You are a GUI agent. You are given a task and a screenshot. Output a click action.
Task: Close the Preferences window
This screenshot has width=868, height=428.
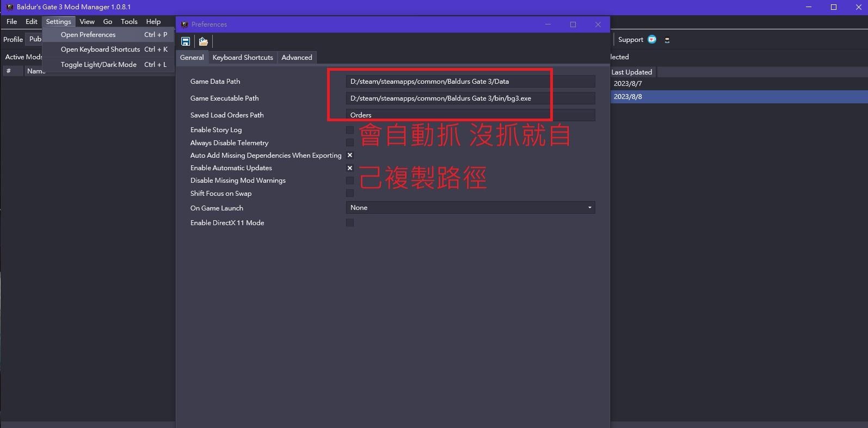598,24
